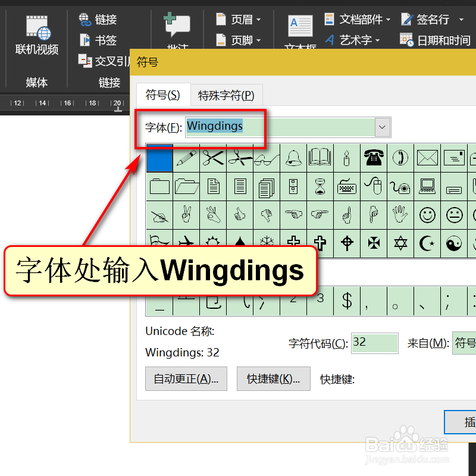Switch to the 符号(S) tab
Viewport: 476px width, 476px height.
163,95
